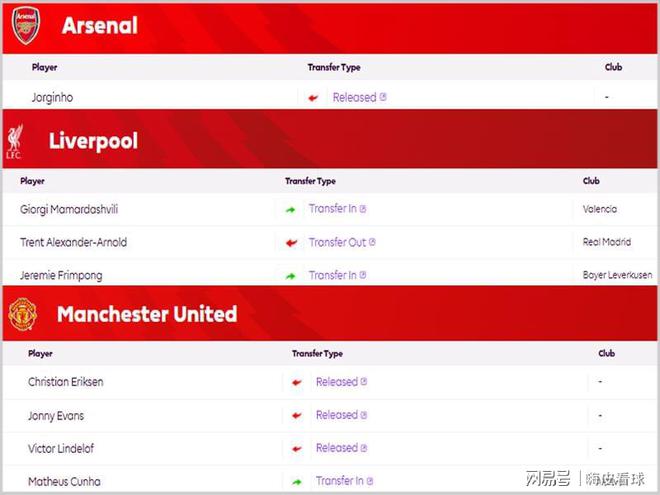660x495 pixels.
Task: Open Jorginho's Released transfer link
Action: click(x=355, y=98)
